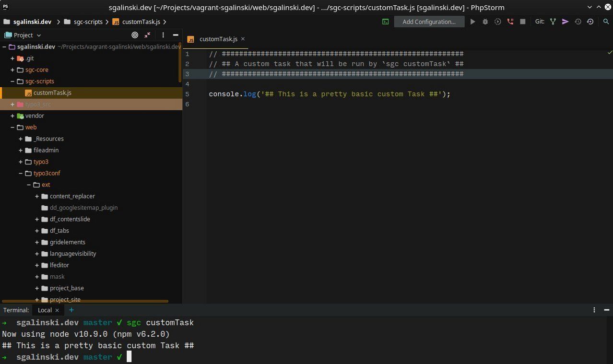Select the opened file using the target icon

click(x=135, y=35)
